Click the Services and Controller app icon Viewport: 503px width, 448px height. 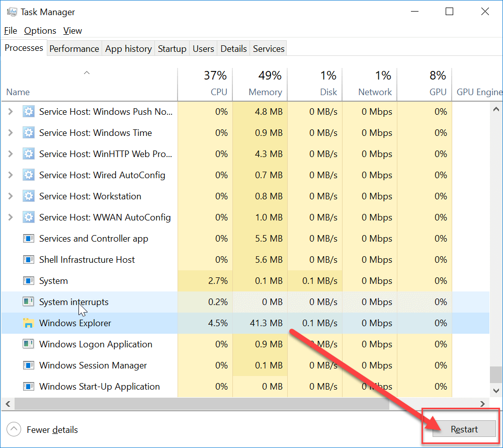(x=29, y=239)
